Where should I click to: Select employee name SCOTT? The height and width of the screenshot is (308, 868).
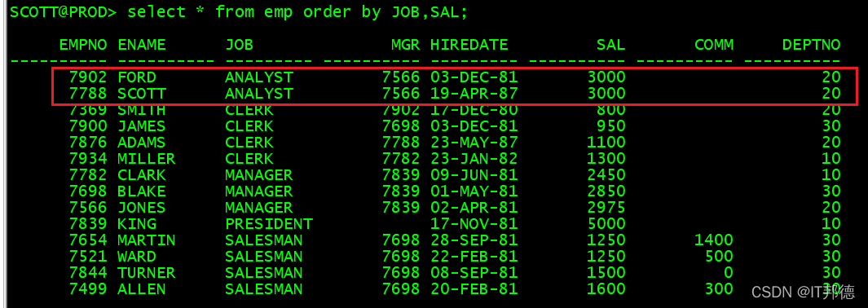click(x=142, y=94)
